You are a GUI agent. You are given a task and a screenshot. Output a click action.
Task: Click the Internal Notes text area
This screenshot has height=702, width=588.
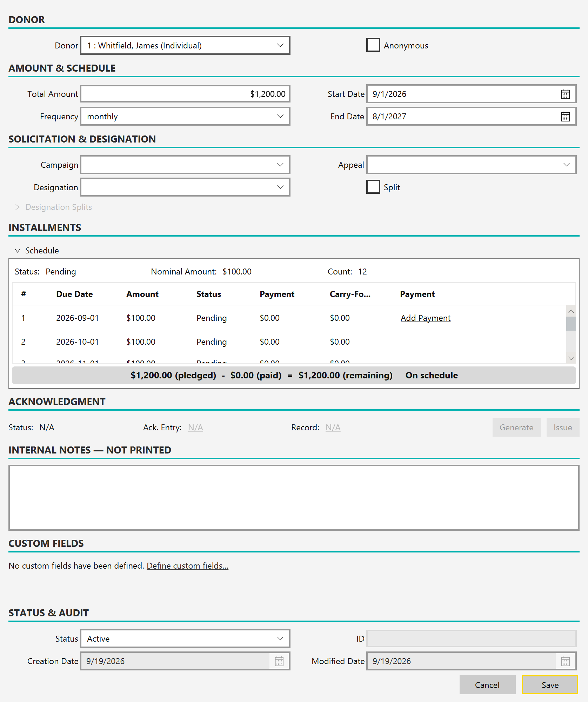[x=294, y=498]
